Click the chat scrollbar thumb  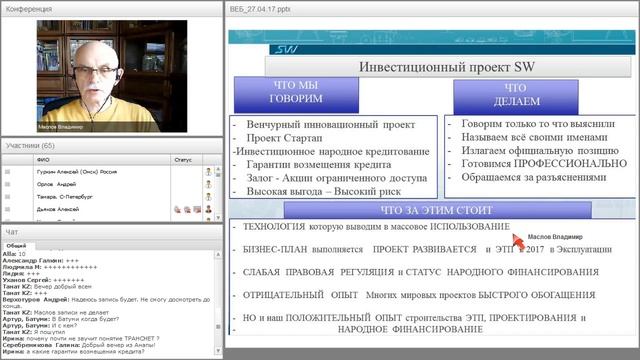tap(218, 327)
